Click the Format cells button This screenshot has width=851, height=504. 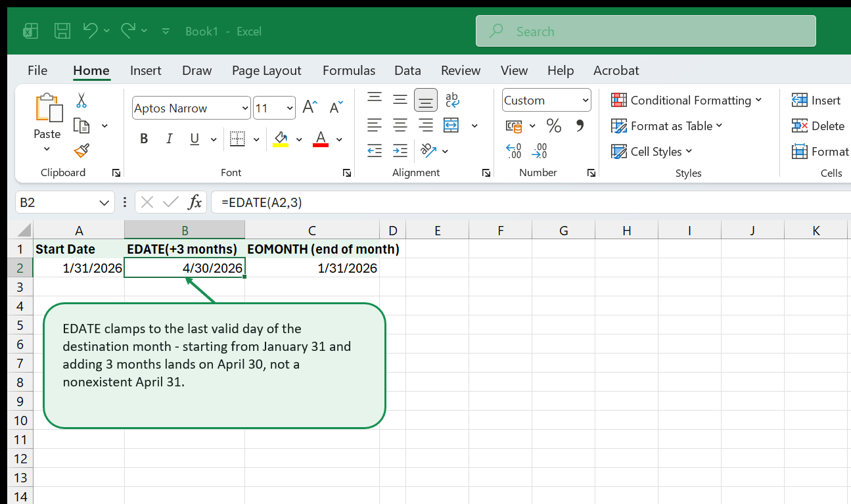(820, 151)
